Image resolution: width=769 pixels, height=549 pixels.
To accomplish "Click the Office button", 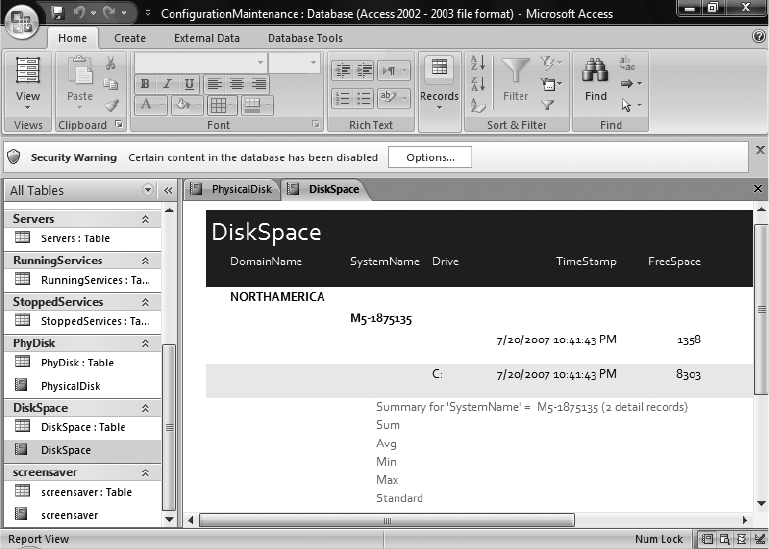I will (22, 21).
